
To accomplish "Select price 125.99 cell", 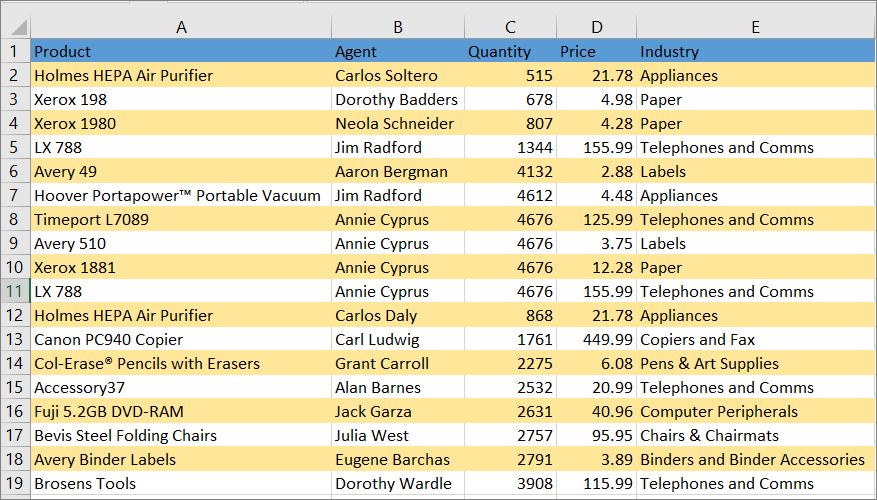I will click(x=596, y=219).
